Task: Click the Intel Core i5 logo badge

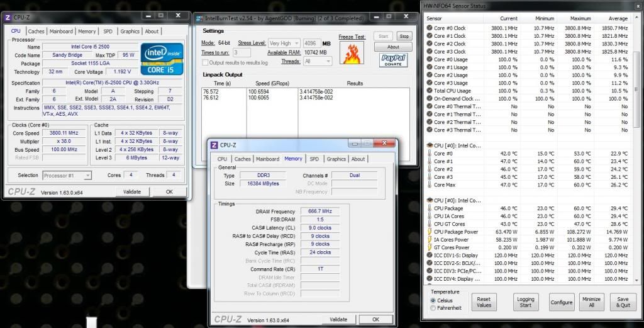Action: (162, 59)
